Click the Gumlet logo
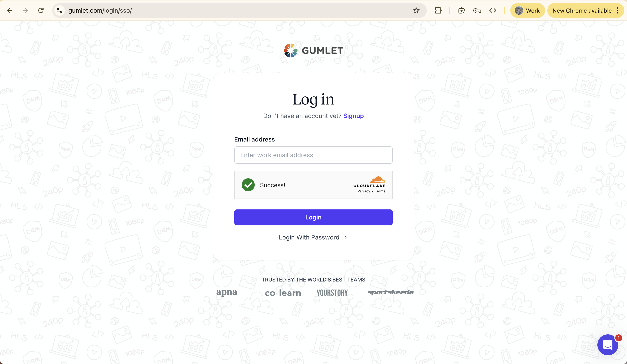The image size is (627, 364). (313, 51)
